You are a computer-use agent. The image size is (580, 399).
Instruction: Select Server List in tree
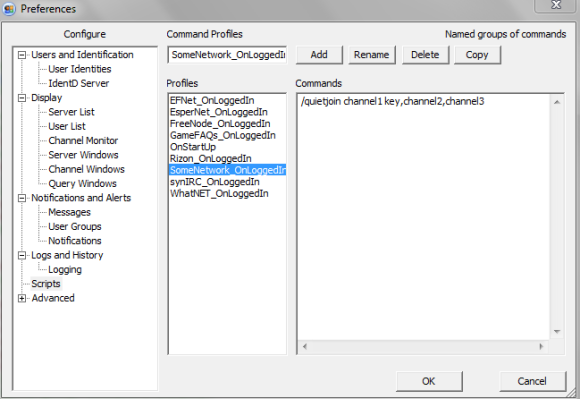point(71,112)
